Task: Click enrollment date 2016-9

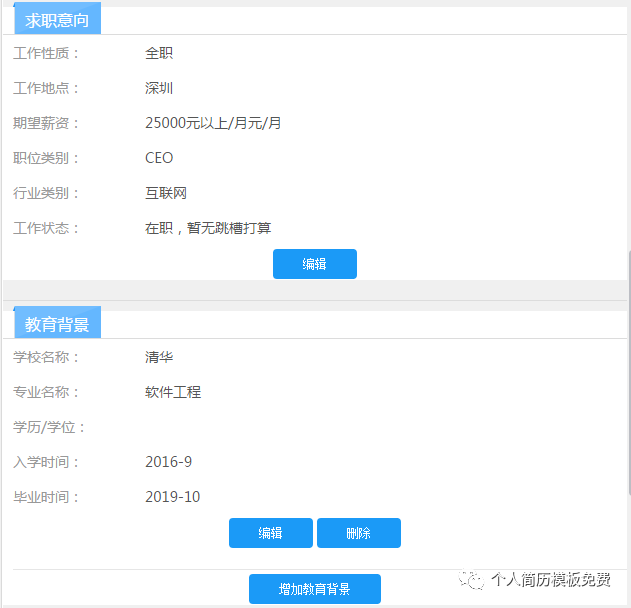Action: pos(168,462)
